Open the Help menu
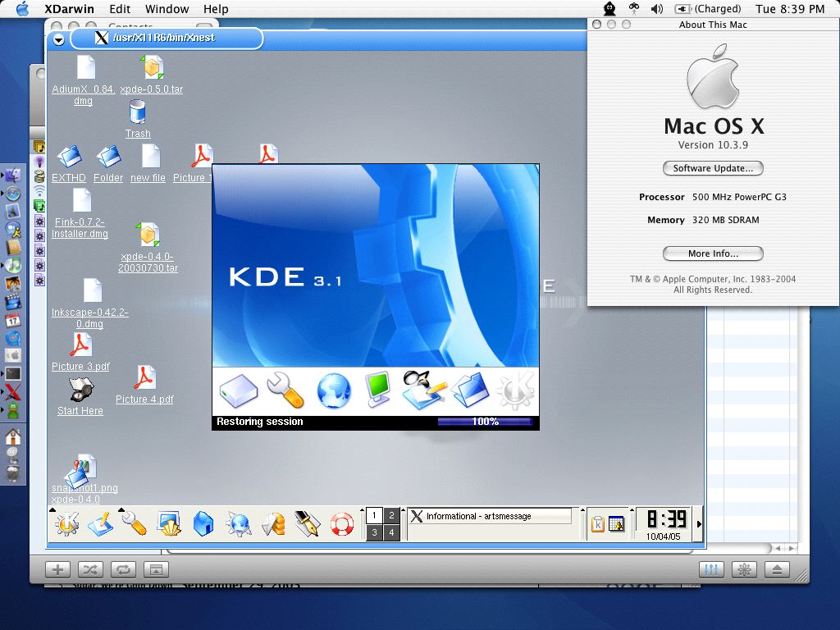This screenshot has height=630, width=840. [216, 9]
